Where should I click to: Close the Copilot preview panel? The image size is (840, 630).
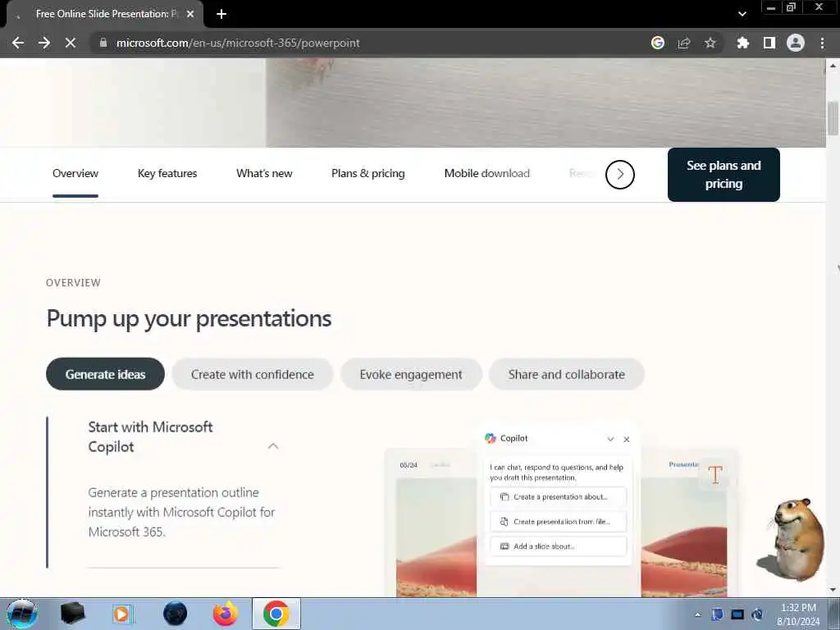click(626, 440)
